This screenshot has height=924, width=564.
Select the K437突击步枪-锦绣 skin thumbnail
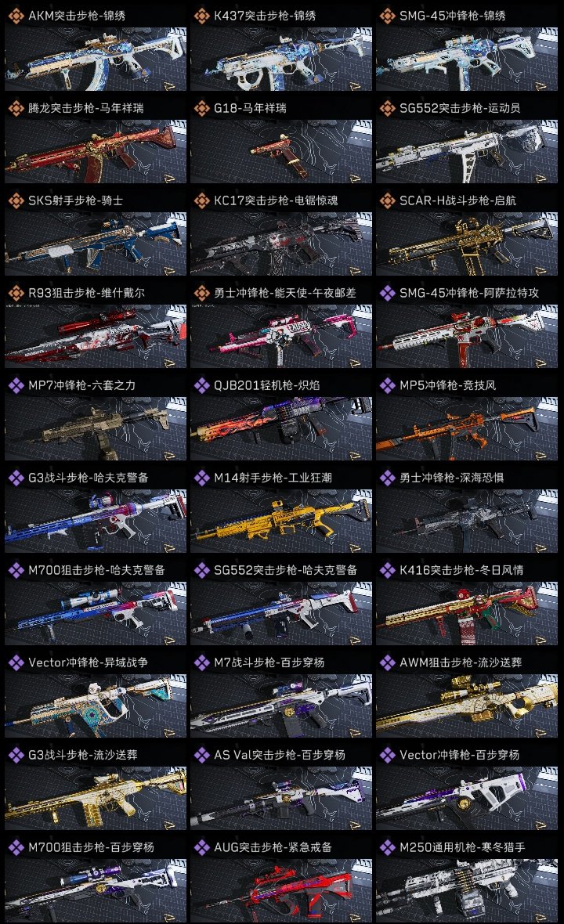tap(281, 59)
